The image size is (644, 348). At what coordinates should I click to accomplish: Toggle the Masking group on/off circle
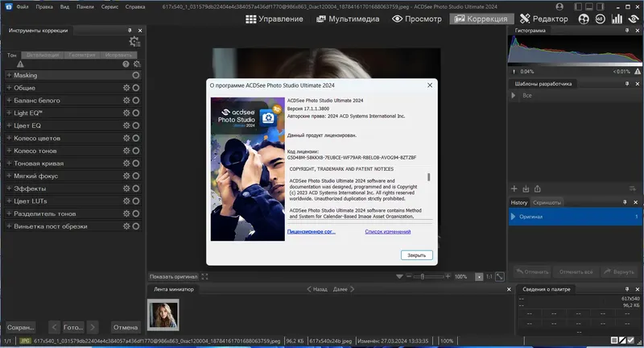(x=136, y=75)
